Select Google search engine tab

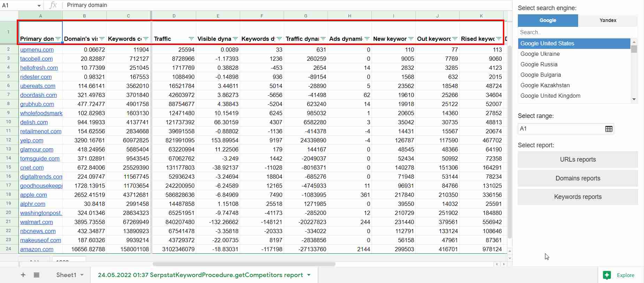(548, 20)
